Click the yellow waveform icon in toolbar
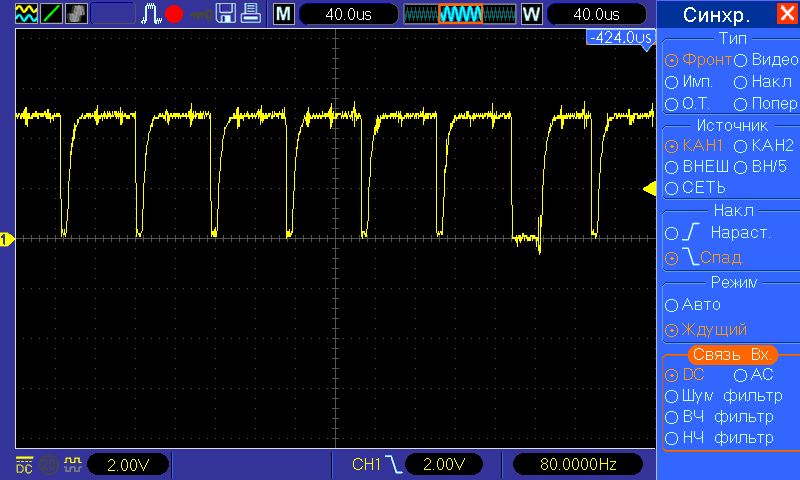 coord(24,14)
